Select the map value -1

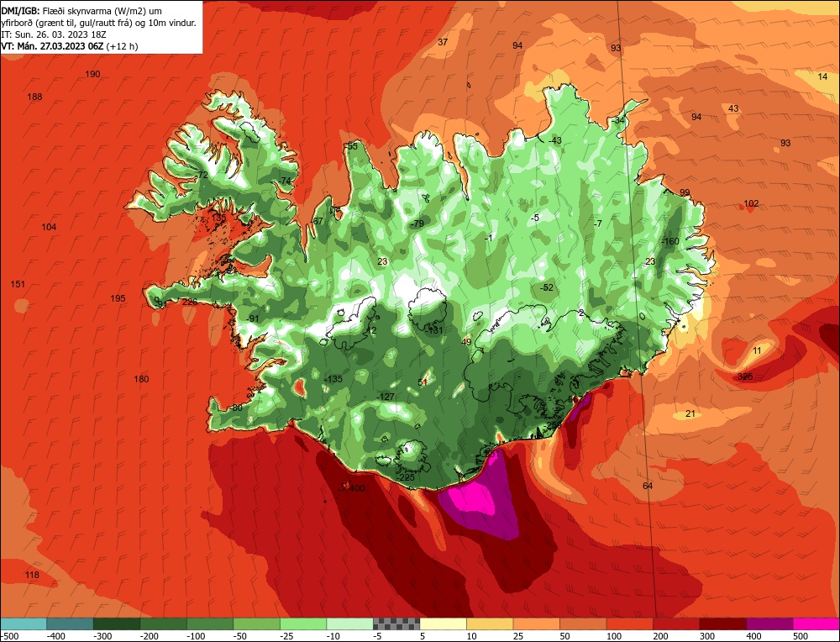pyautogui.click(x=488, y=238)
